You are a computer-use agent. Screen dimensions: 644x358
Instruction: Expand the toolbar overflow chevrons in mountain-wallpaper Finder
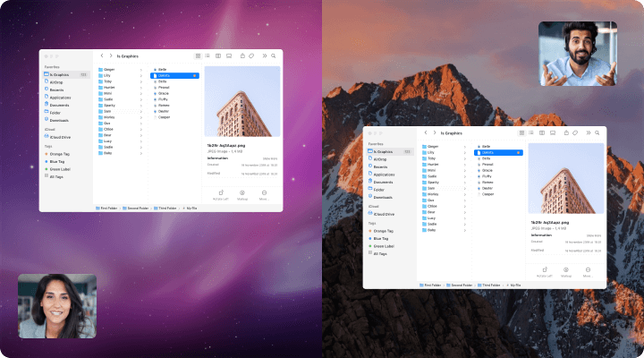[x=589, y=132]
